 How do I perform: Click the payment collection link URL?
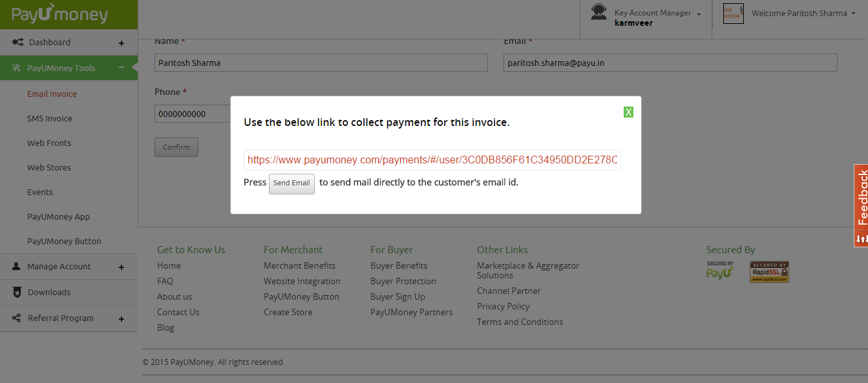[432, 160]
